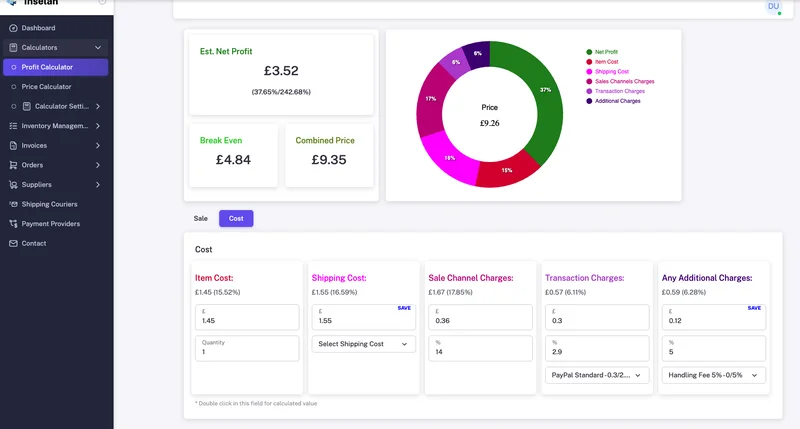This screenshot has width=800, height=429.
Task: Expand the Handling Fee 5% dropdown
Action: coord(713,375)
